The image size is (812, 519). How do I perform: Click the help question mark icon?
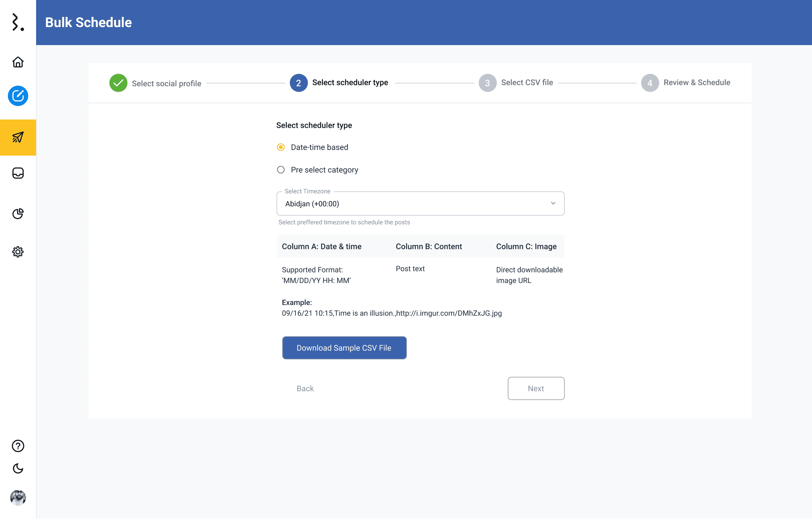point(18,446)
